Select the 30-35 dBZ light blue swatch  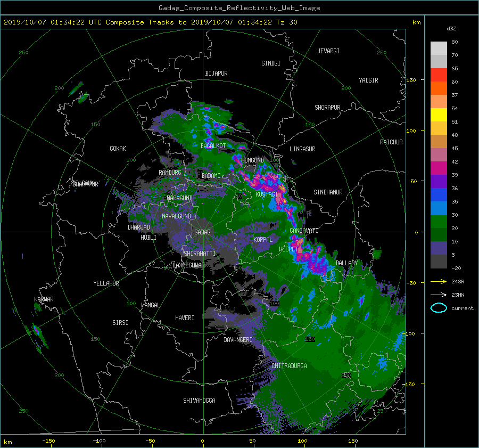pos(439,208)
